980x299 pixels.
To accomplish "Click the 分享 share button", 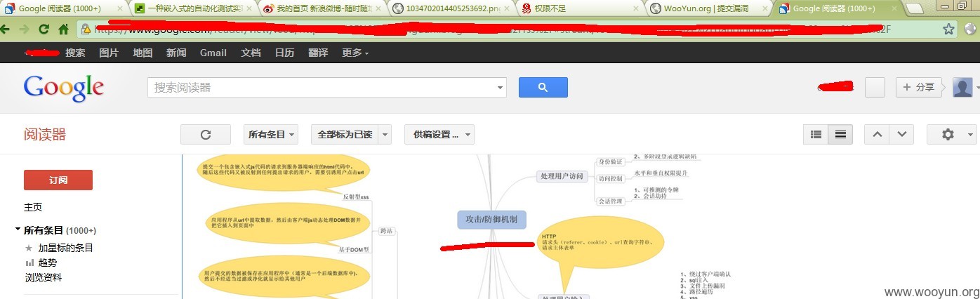I will (x=920, y=87).
